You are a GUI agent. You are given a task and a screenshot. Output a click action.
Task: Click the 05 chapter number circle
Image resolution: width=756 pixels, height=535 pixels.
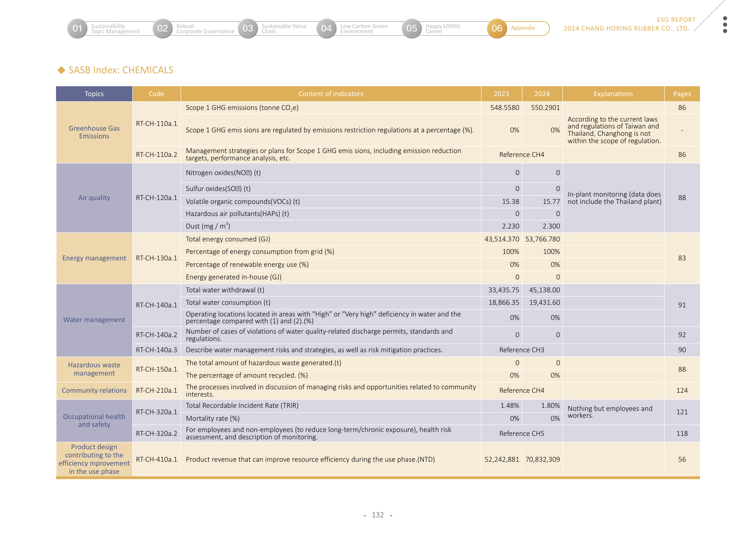(412, 28)
